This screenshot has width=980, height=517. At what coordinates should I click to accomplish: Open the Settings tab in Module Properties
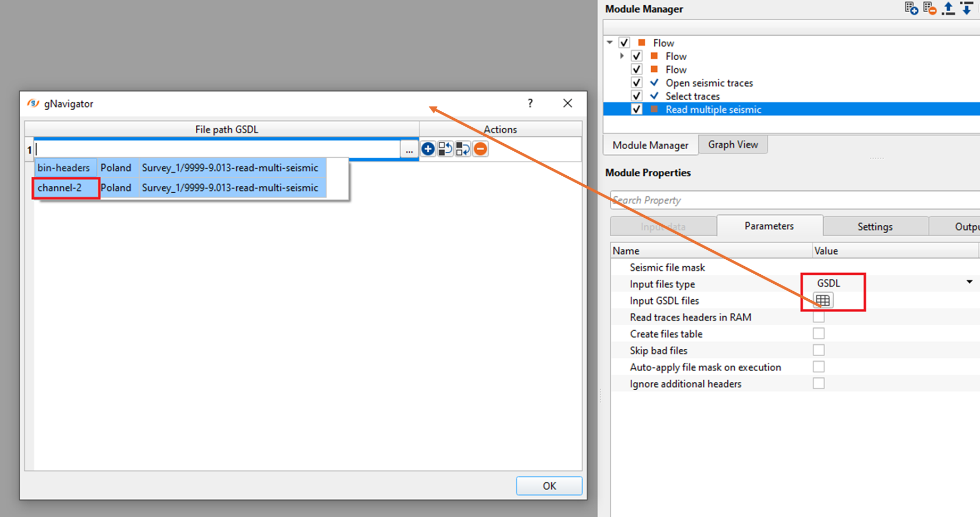(875, 227)
